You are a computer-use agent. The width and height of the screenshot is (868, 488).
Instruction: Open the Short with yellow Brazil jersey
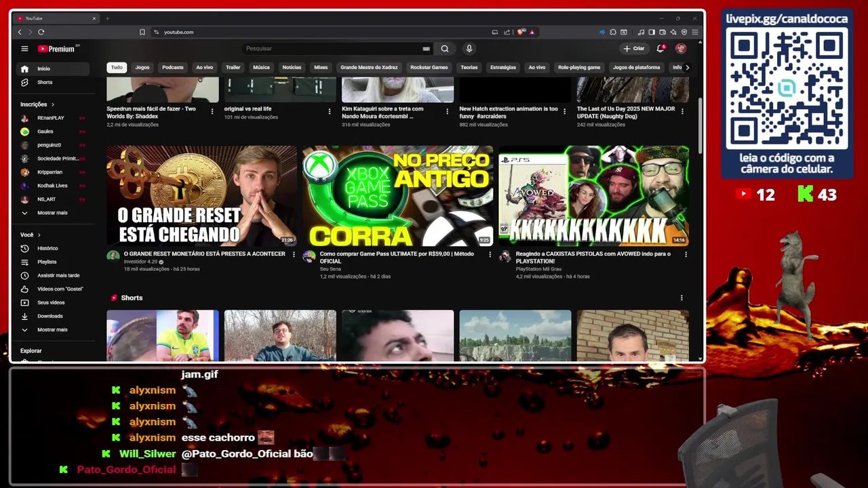[x=163, y=335]
